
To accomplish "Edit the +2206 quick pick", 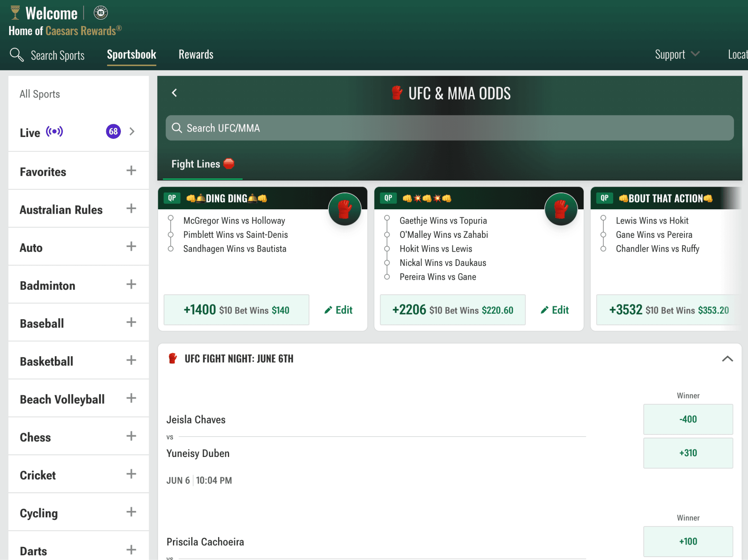I will [554, 310].
